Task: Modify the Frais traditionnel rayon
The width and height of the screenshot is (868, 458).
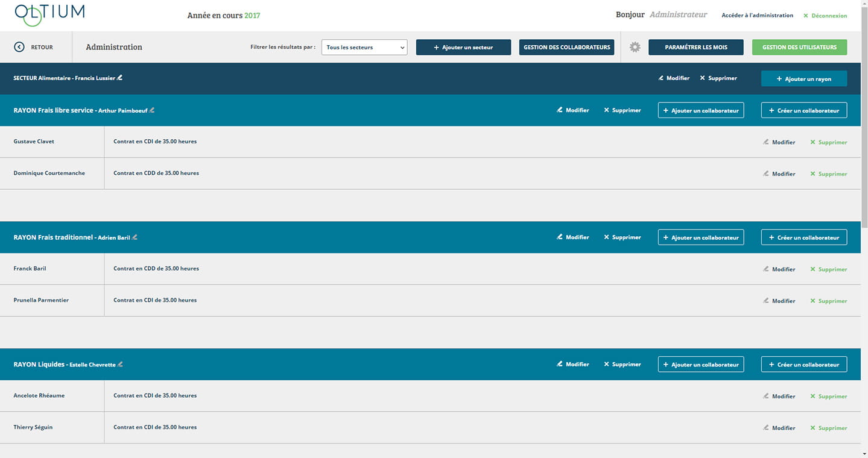Action: [573, 237]
